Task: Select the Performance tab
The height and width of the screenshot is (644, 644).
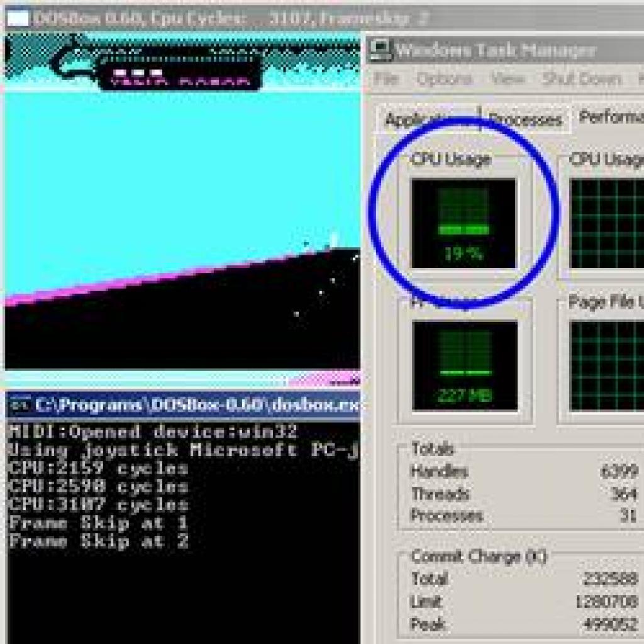Action: coord(610,117)
